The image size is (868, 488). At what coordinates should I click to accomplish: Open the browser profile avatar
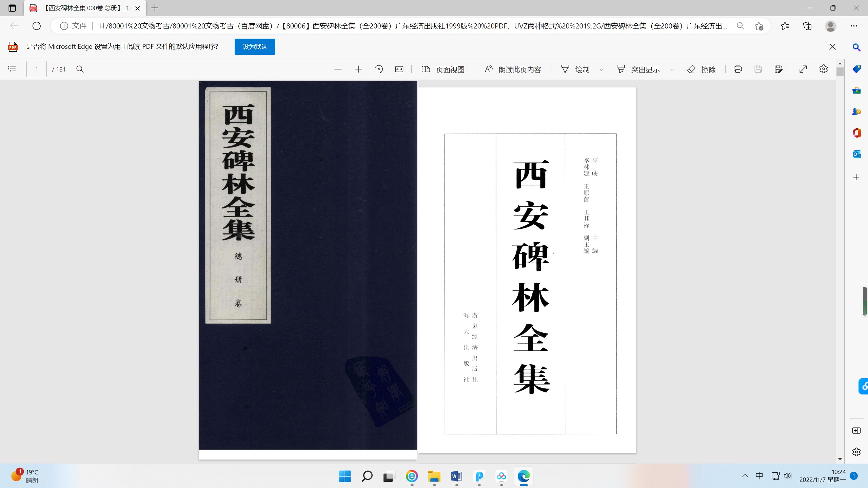click(831, 26)
